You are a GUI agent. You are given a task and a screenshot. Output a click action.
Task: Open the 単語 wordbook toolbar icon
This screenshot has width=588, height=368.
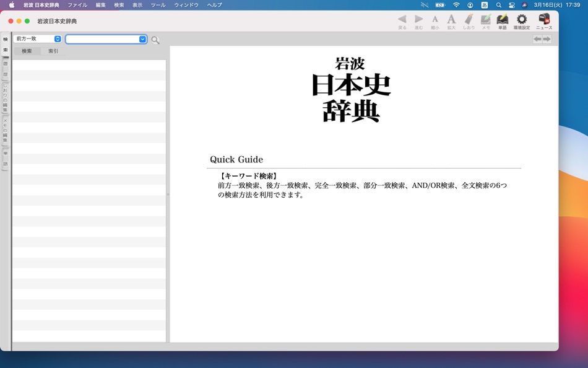tap(503, 22)
